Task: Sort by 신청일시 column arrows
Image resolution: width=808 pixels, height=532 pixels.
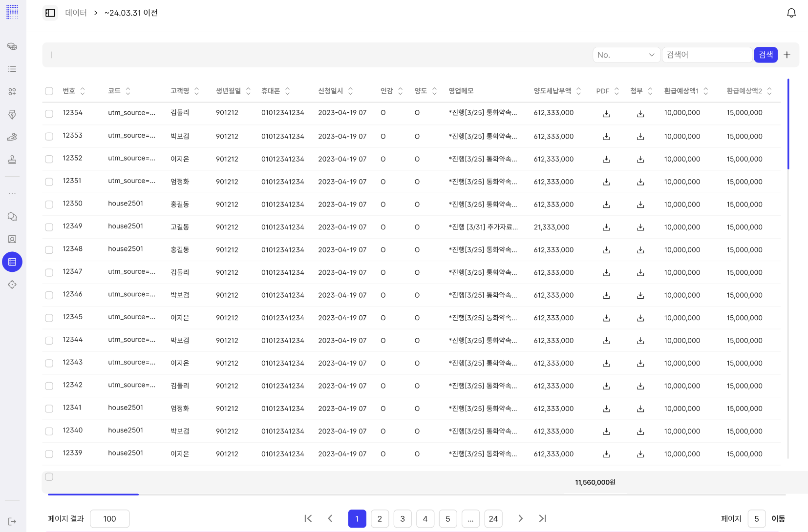Action: 350,91
